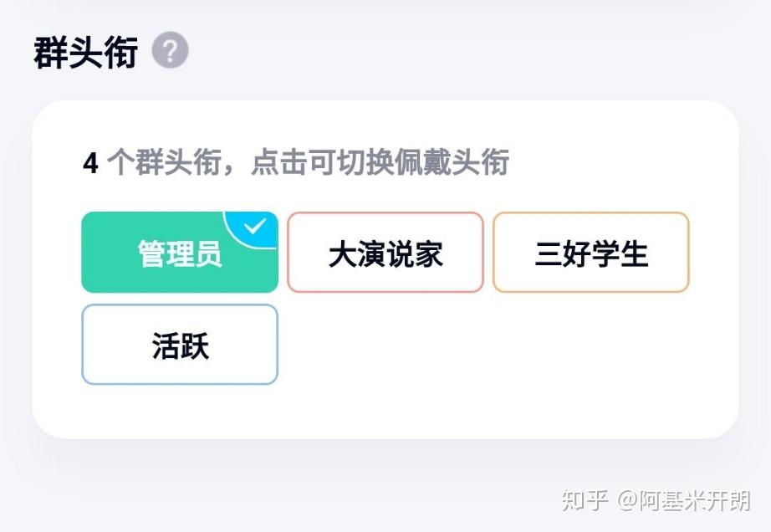
Task: Pick the orange-bordered 三好学生 option
Action: 590,253
